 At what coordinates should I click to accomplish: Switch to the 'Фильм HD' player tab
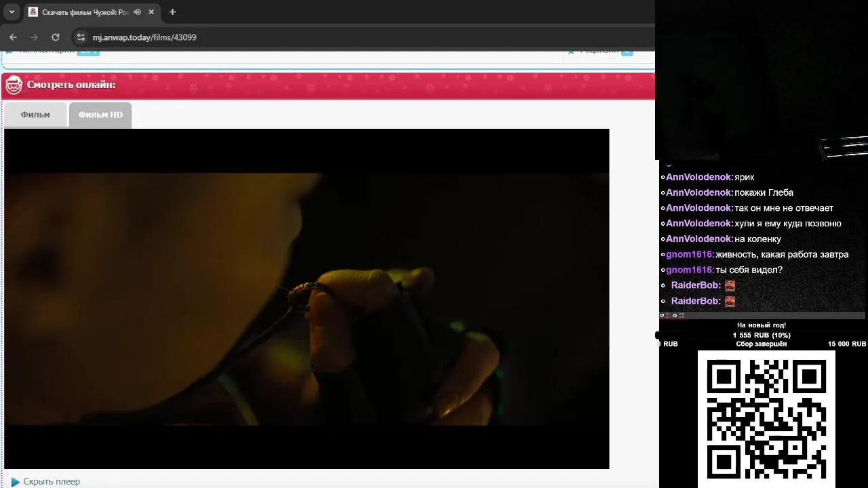100,115
